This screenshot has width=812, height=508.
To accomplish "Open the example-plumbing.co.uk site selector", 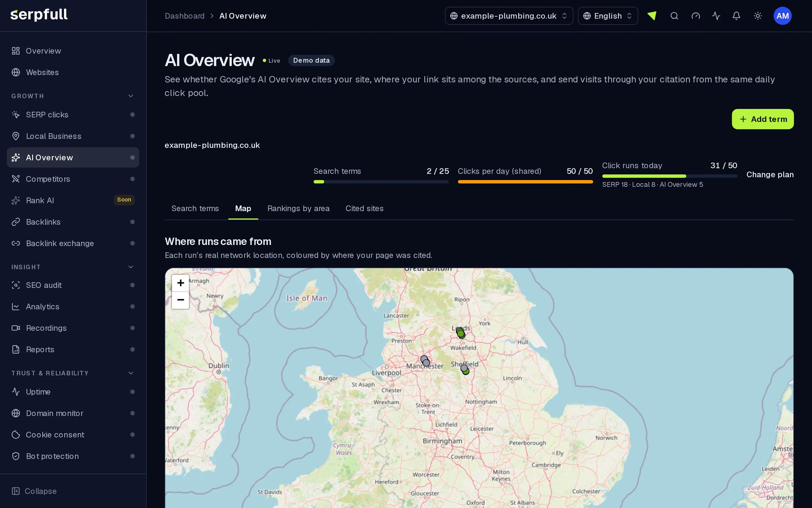I will coord(509,16).
